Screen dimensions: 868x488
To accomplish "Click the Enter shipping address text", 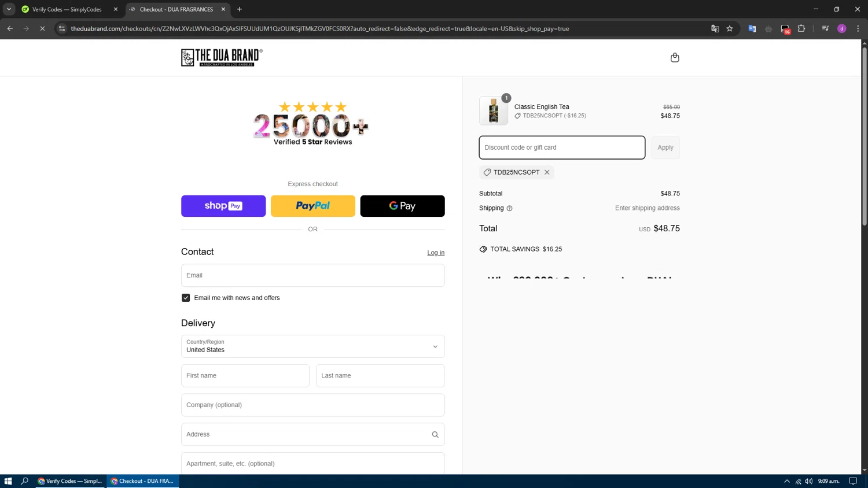I will click(648, 208).
